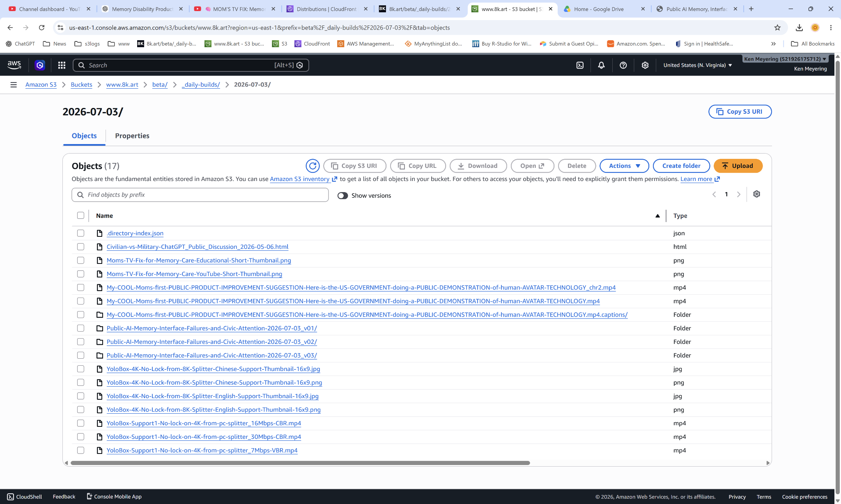
Task: Click Create folder button
Action: point(681,166)
